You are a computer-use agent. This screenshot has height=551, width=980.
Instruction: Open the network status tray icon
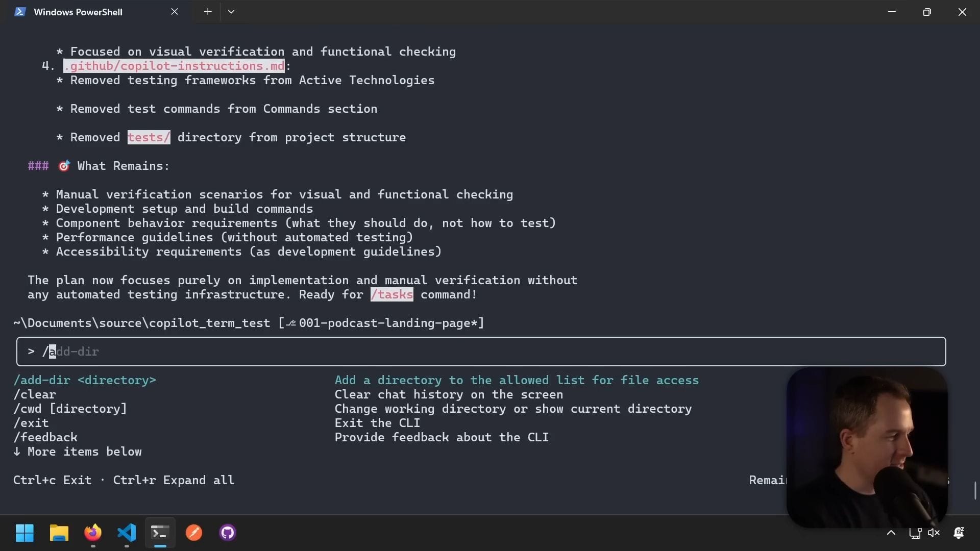tap(915, 533)
